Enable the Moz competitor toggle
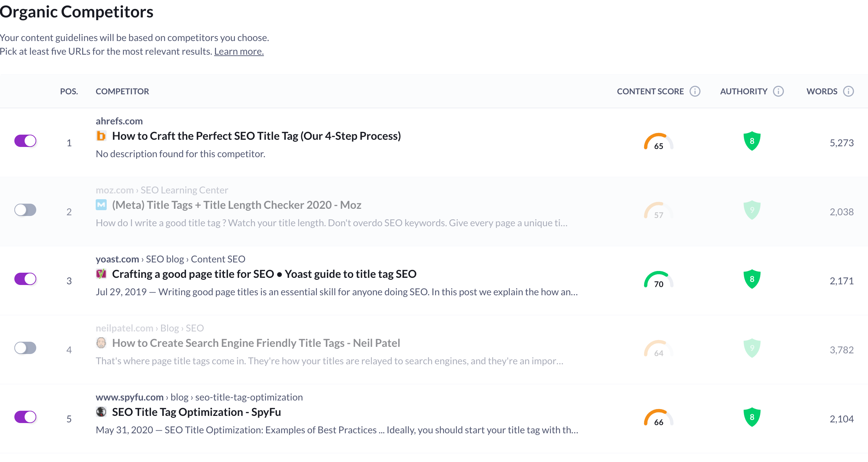The width and height of the screenshot is (868, 462). pos(25,210)
